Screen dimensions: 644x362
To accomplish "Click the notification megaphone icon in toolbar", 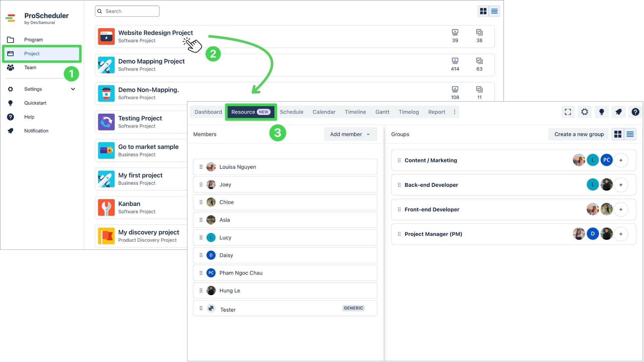I will point(619,112).
